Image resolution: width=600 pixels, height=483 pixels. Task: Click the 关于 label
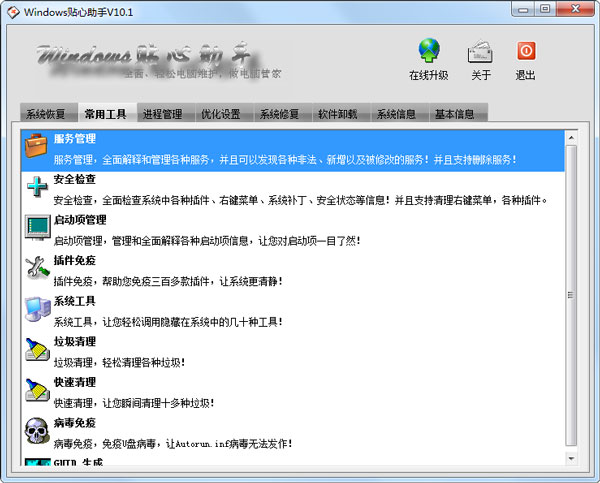click(481, 75)
